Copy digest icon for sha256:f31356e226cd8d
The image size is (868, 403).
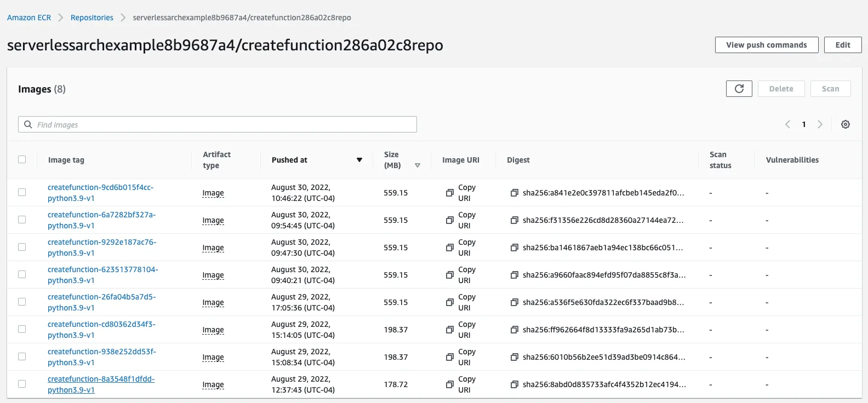[514, 220]
